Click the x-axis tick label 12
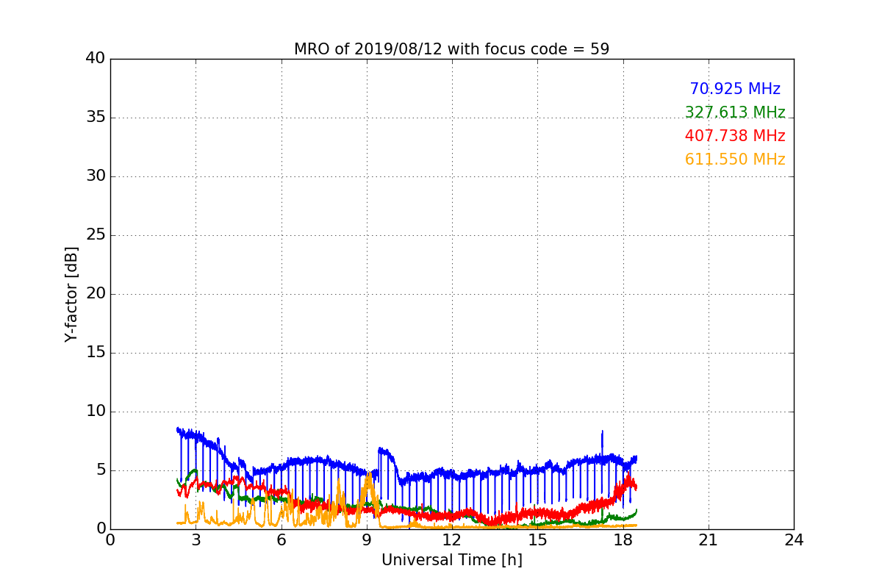 tap(452, 540)
